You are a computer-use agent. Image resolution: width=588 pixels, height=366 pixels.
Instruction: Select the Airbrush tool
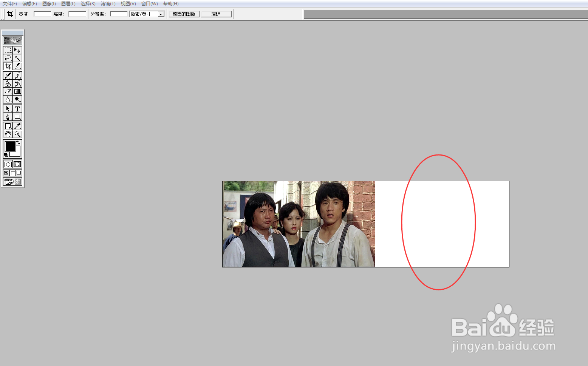(x=8, y=76)
